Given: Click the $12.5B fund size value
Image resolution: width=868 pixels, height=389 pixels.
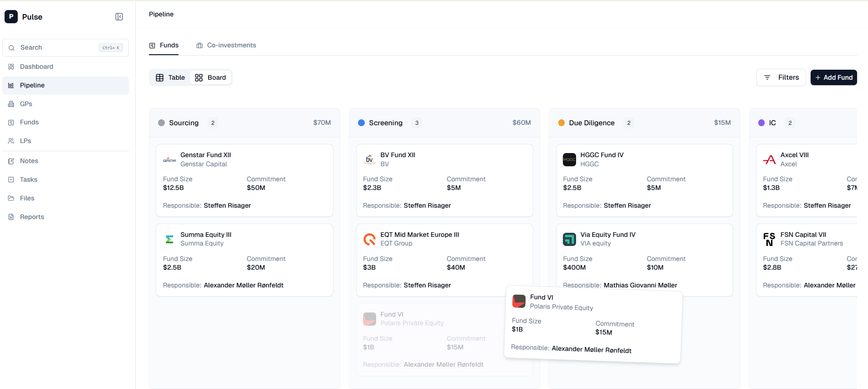Looking at the screenshot, I should (x=174, y=188).
